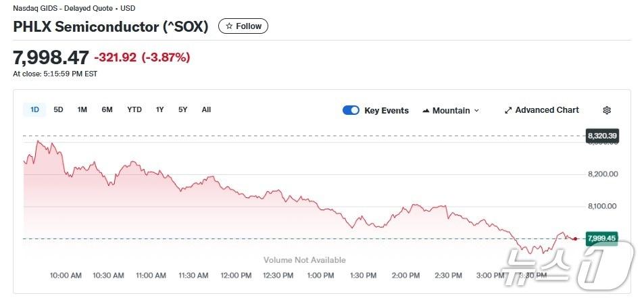Choose the 6M time range
The image size is (644, 300).
click(x=107, y=109)
